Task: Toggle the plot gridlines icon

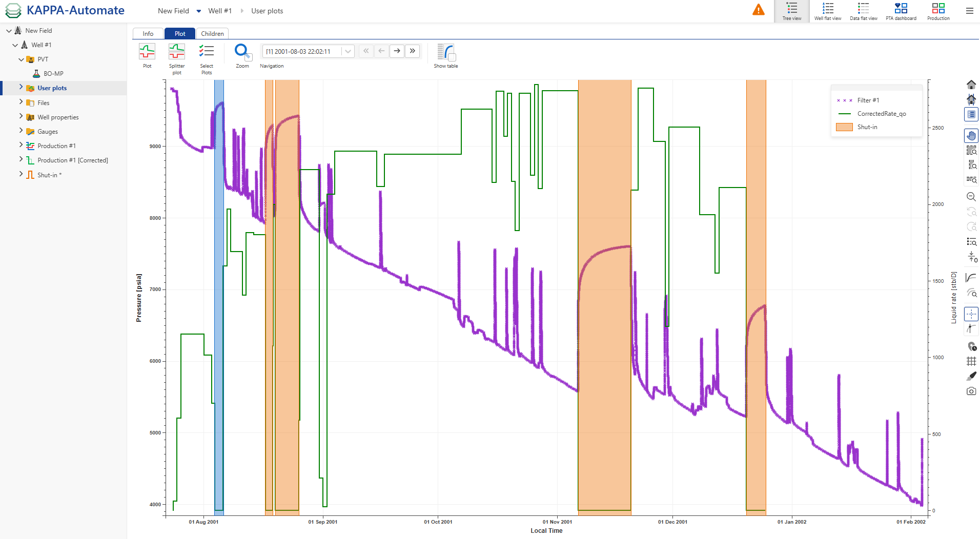Action: [x=971, y=361]
